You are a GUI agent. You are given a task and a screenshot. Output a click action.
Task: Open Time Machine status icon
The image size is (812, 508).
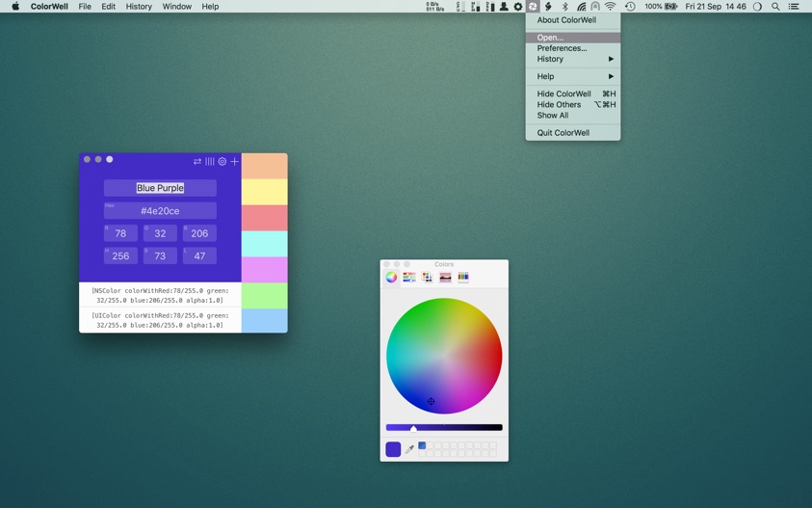pos(630,6)
